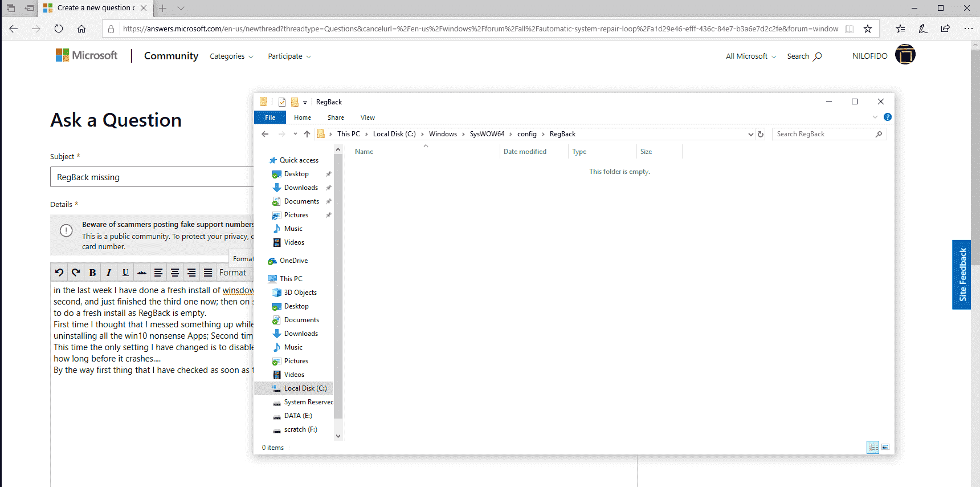Toggle strikethrough formatting in the editor
This screenshot has height=487, width=980.
tap(142, 273)
